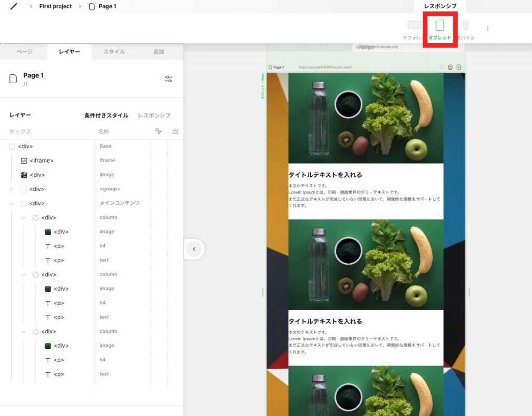Image resolution: width=532 pixels, height=416 pixels.
Task: Switch to the 追加 tab
Action: pyautogui.click(x=158, y=51)
